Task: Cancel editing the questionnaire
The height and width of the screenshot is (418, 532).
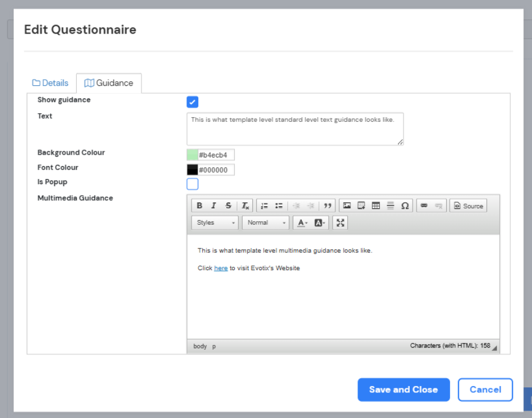Action: (x=485, y=390)
